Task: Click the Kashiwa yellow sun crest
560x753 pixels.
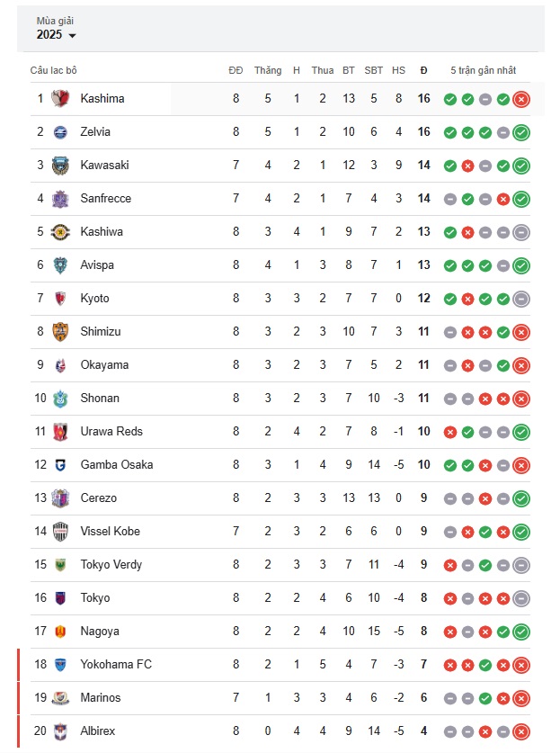Action: [x=60, y=232]
